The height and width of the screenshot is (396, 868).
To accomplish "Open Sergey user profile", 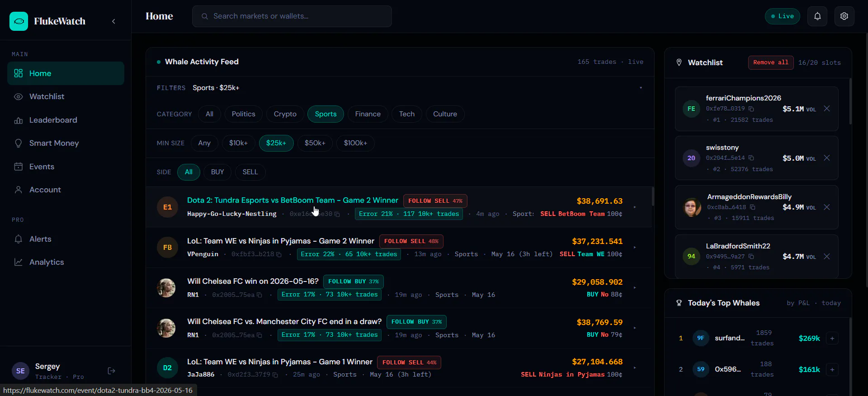I will [x=47, y=371].
